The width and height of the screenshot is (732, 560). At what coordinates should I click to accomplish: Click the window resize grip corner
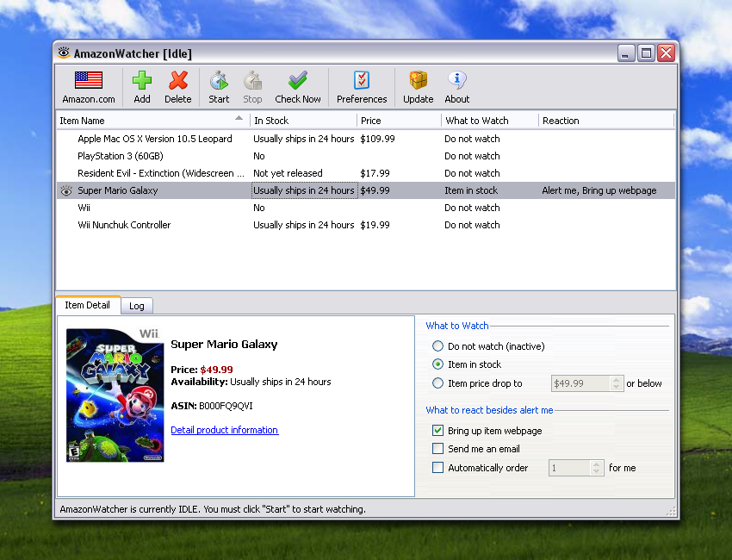[x=672, y=512]
